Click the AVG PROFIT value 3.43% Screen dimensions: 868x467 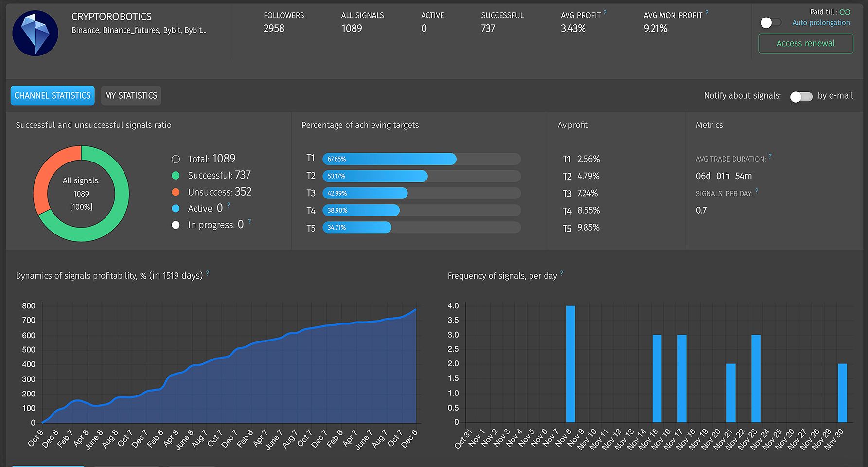coord(573,29)
